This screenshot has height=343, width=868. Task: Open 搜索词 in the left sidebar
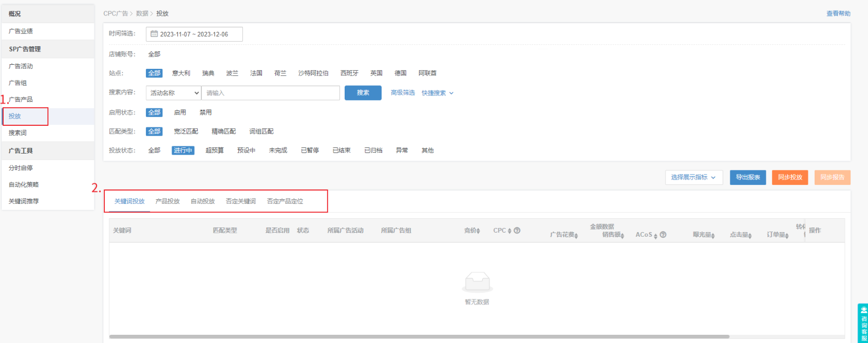coord(17,133)
